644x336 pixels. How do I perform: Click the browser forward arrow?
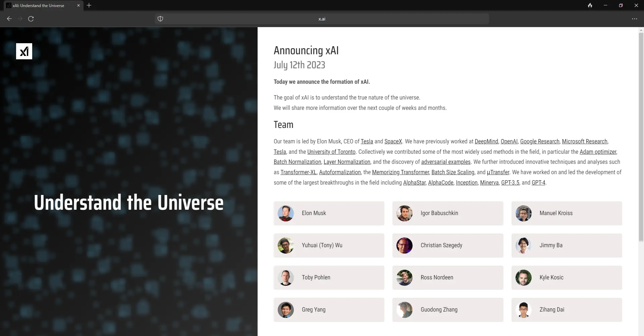(x=20, y=19)
